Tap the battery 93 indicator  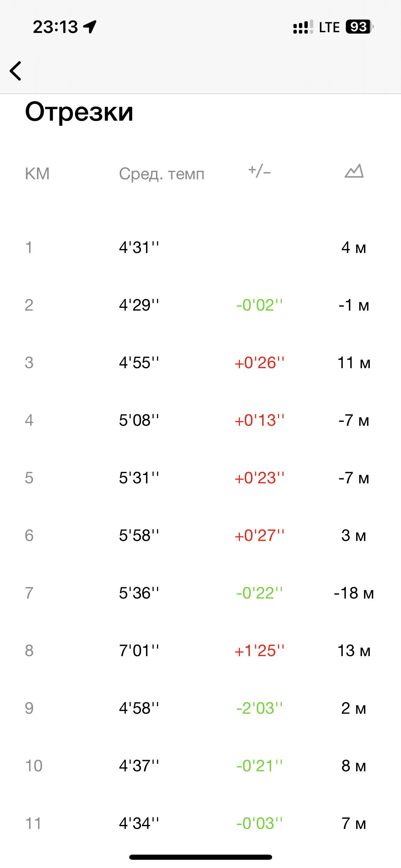pos(360,27)
